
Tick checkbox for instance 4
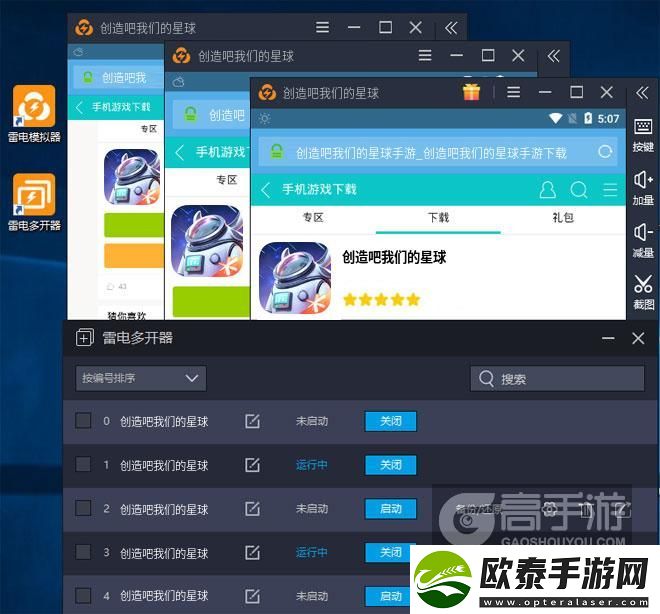coord(83,595)
